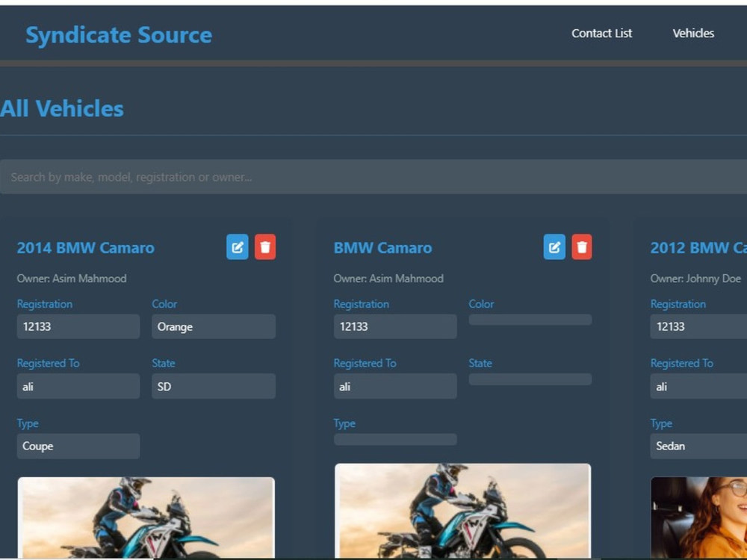Click the 12133 registration of 2014 BMW Camaro
Image resolution: width=747 pixels, height=560 pixels.
pos(78,326)
